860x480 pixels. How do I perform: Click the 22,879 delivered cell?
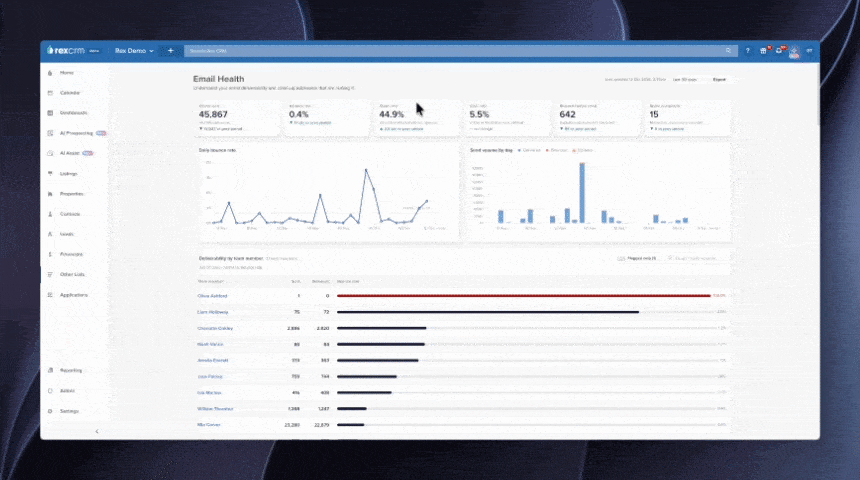click(320, 425)
